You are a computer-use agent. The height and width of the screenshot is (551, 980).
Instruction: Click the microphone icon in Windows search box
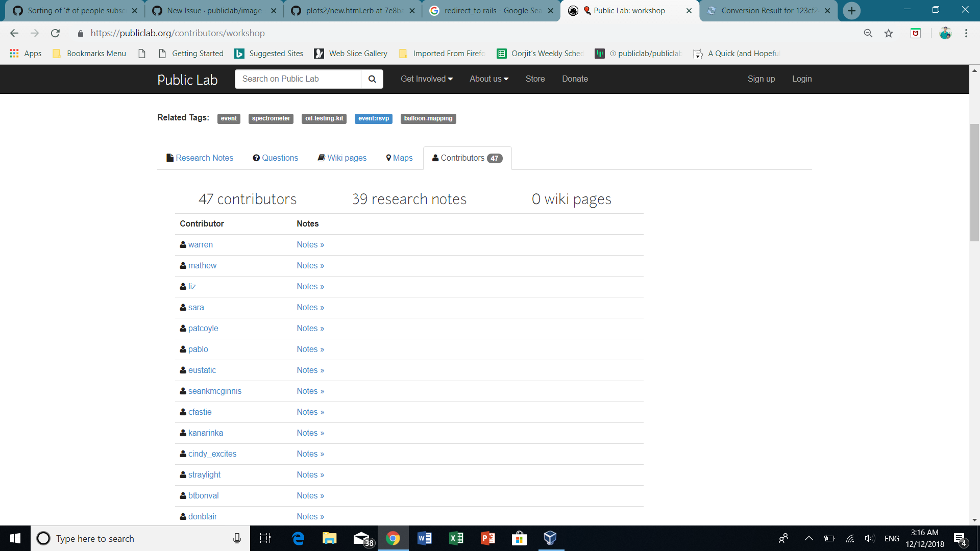point(236,538)
